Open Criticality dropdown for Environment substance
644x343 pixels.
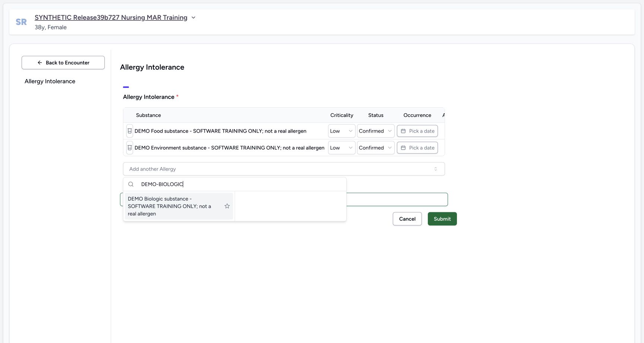pyautogui.click(x=341, y=148)
